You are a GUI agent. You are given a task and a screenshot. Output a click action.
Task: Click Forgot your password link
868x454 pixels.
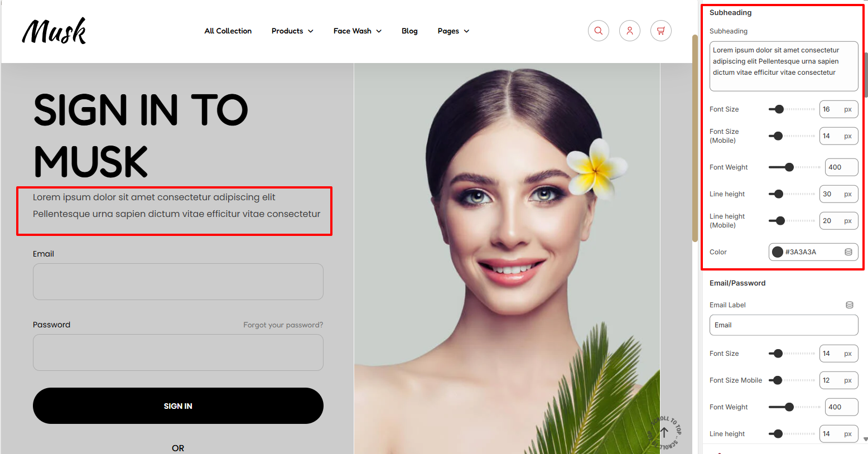click(x=283, y=325)
